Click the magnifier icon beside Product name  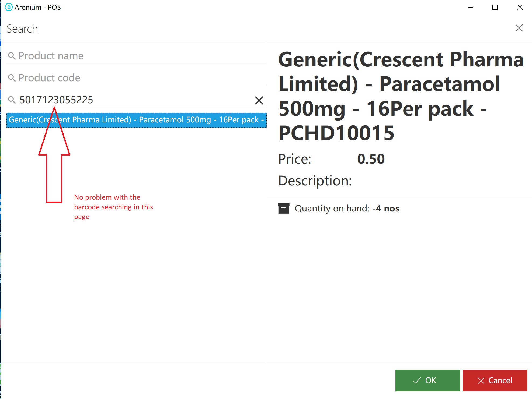[12, 56]
